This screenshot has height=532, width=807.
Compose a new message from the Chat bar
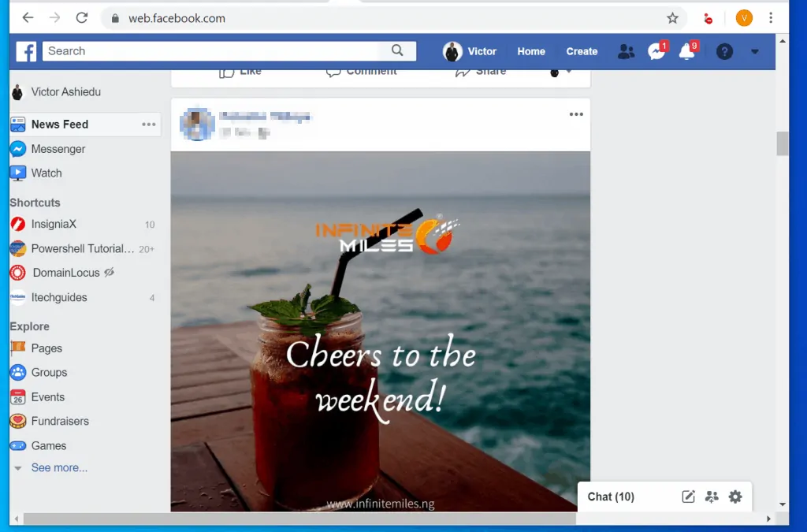coord(688,497)
